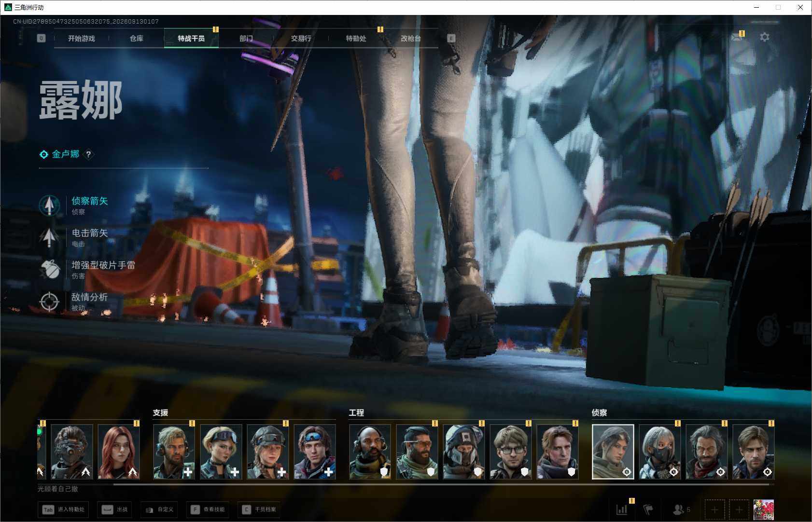Select the brown-haired recon operator on far right
Image resolution: width=812 pixels, height=522 pixels.
(754, 452)
